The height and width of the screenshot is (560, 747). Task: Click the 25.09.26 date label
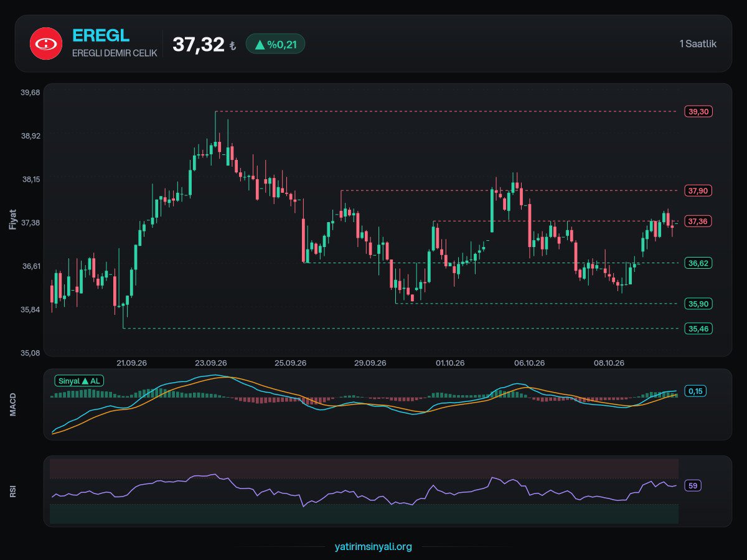coord(291,363)
